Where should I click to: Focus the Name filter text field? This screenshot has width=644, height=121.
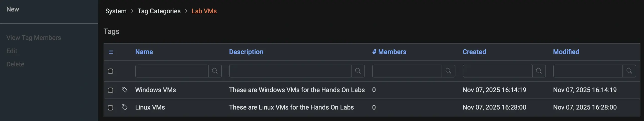172,71
